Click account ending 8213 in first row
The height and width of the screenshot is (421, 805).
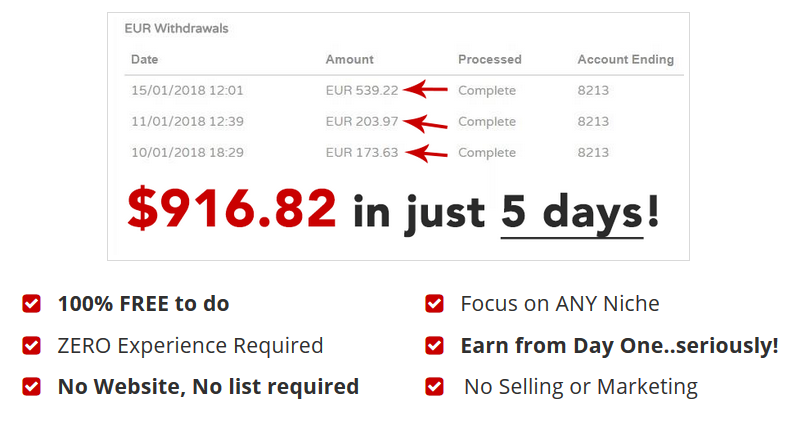(x=593, y=90)
